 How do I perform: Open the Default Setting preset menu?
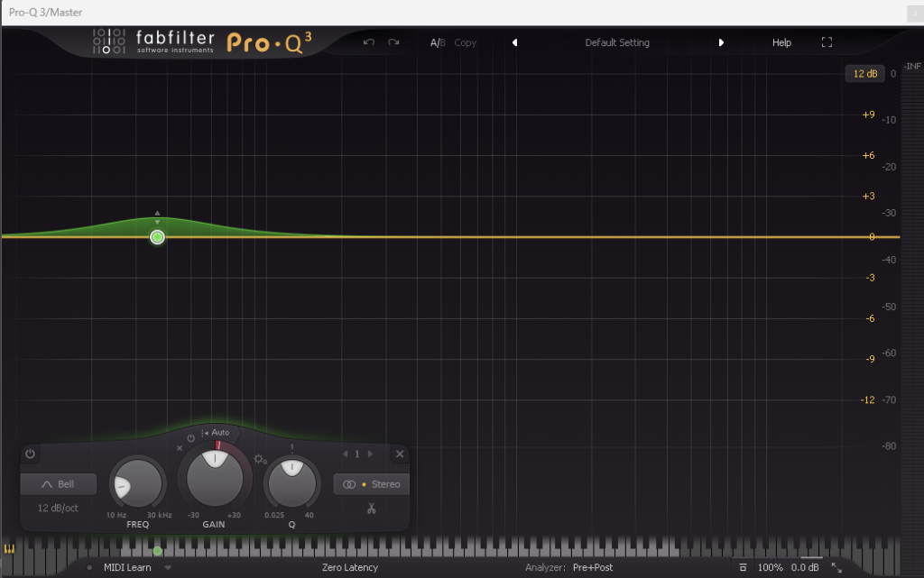coord(617,42)
